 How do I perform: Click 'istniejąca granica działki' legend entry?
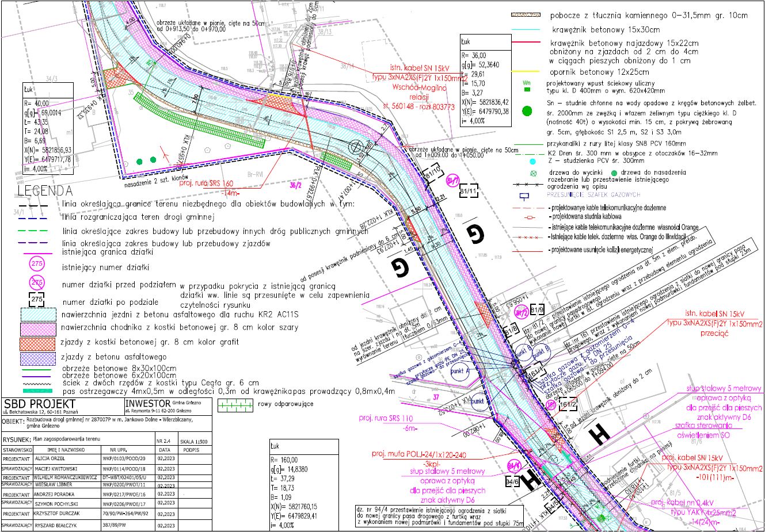coord(106,251)
